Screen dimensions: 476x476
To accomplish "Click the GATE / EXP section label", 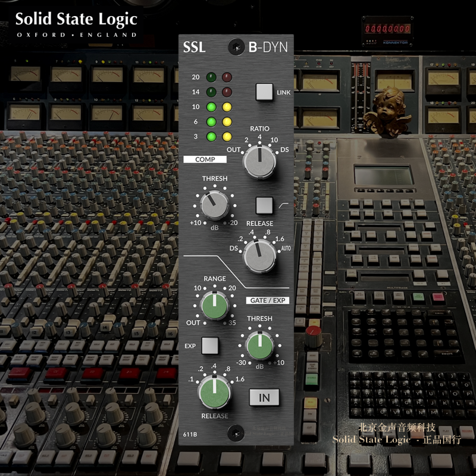I will [267, 300].
